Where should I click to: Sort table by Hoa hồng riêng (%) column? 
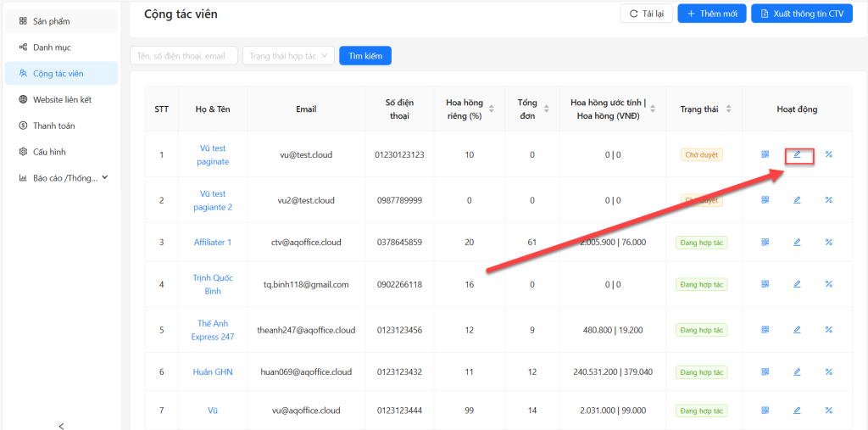[491, 109]
